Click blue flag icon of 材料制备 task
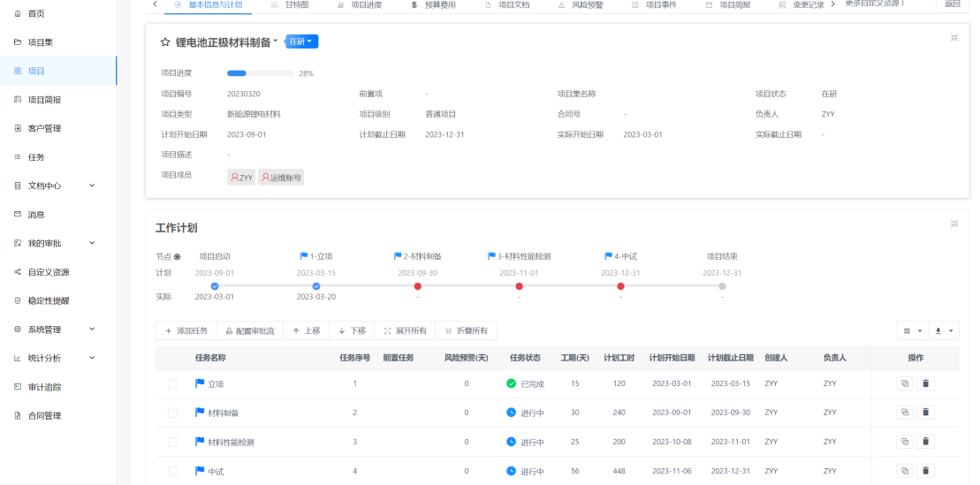 pos(200,412)
